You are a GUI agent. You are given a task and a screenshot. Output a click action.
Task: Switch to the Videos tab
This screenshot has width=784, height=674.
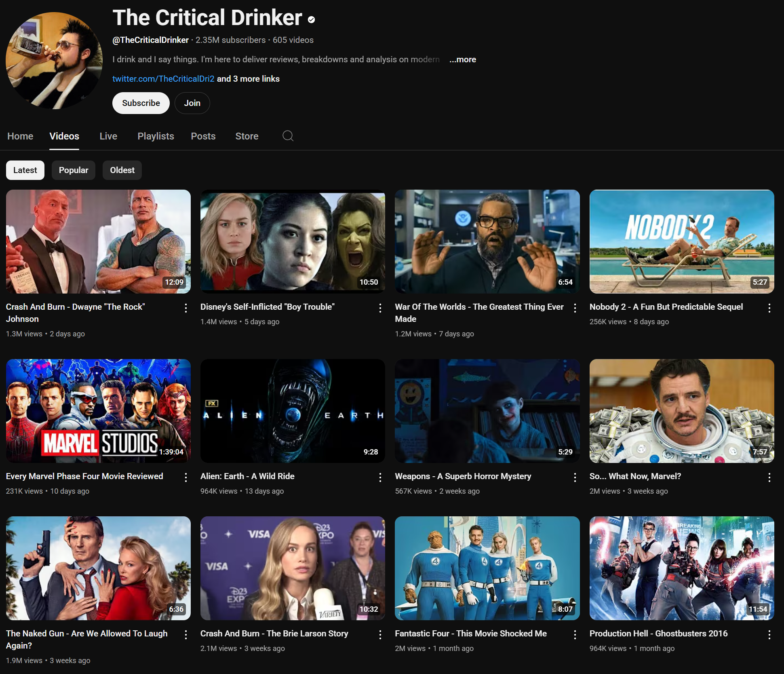64,136
